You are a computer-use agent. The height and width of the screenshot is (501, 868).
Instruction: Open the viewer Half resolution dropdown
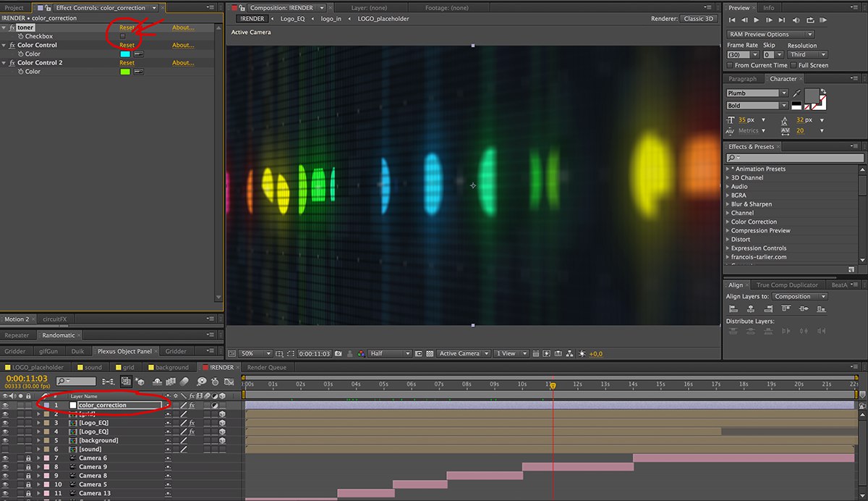pyautogui.click(x=389, y=353)
